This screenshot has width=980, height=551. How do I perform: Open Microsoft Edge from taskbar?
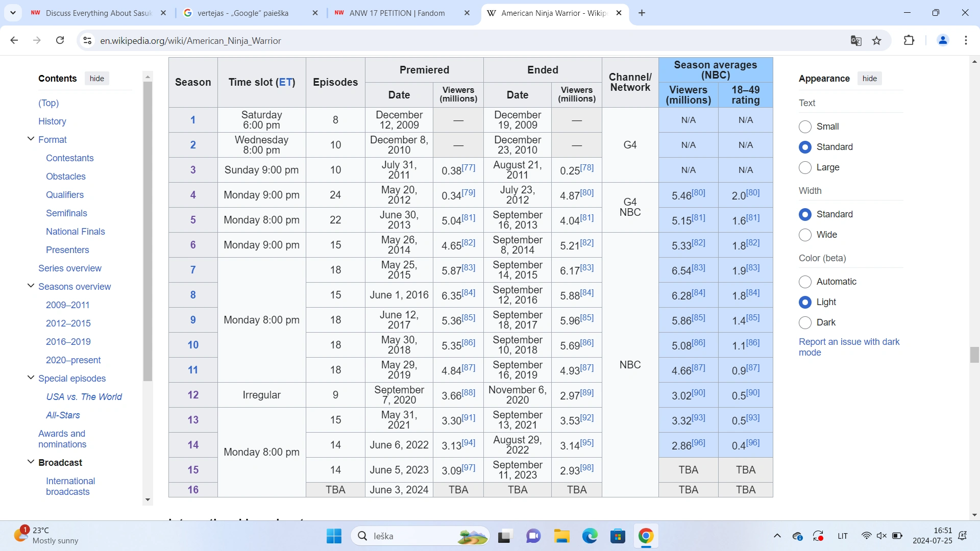pos(590,536)
